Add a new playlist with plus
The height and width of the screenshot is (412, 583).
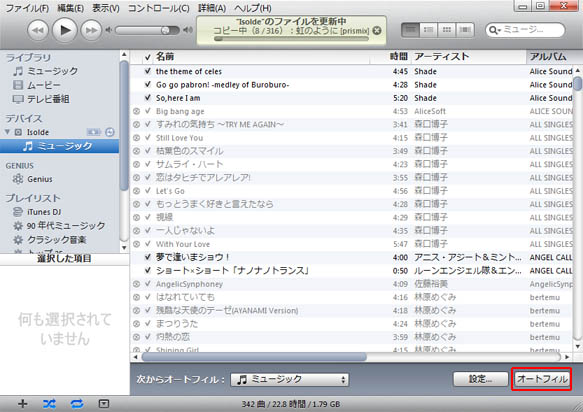22,403
